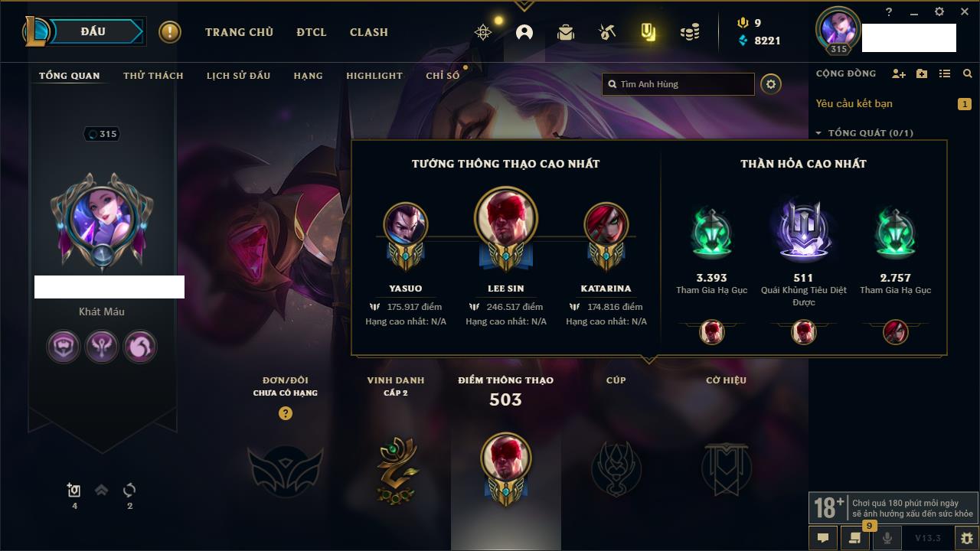The image size is (980, 551).
Task: Click the ĐẤU play button
Action: pyautogui.click(x=93, y=31)
